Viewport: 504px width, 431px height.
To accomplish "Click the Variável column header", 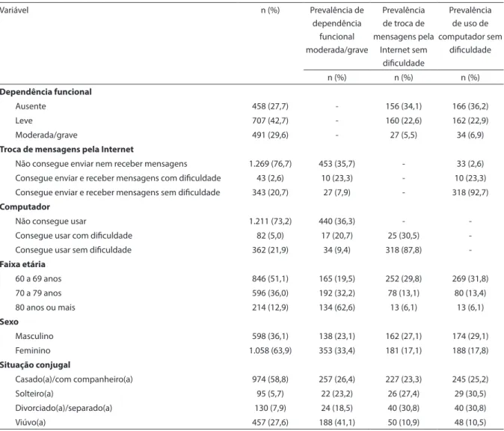I will [x=13, y=10].
